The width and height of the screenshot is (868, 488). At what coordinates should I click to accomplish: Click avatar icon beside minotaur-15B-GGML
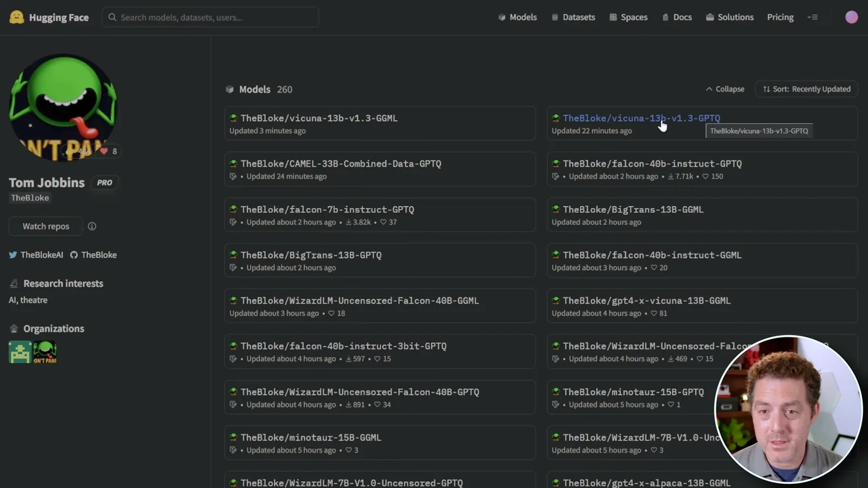(x=233, y=437)
